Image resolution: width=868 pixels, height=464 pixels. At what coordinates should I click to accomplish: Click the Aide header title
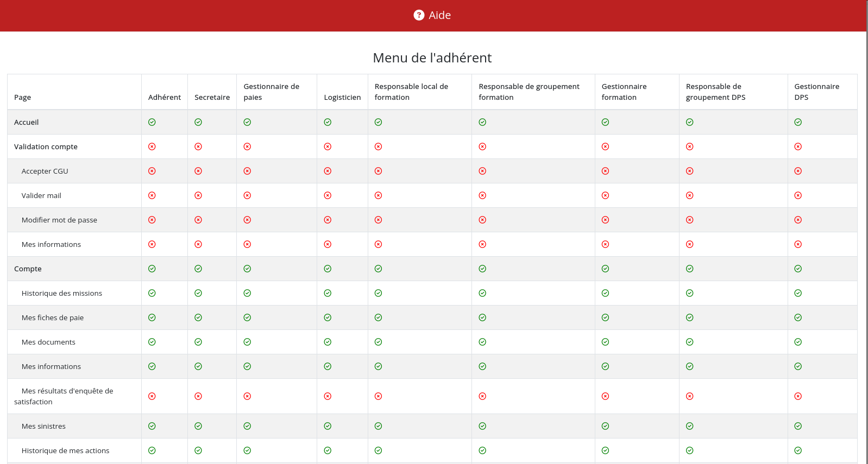[439, 15]
